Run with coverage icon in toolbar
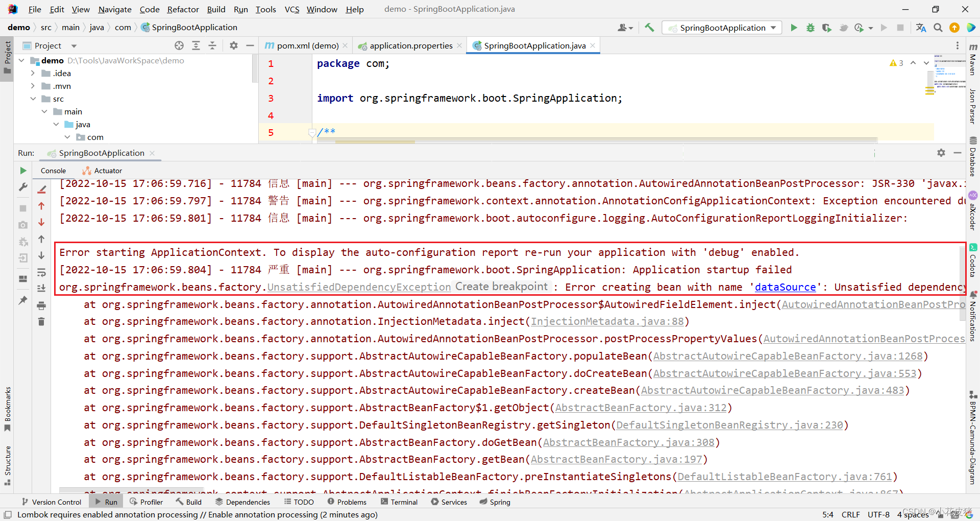This screenshot has width=980, height=521. pos(826,28)
